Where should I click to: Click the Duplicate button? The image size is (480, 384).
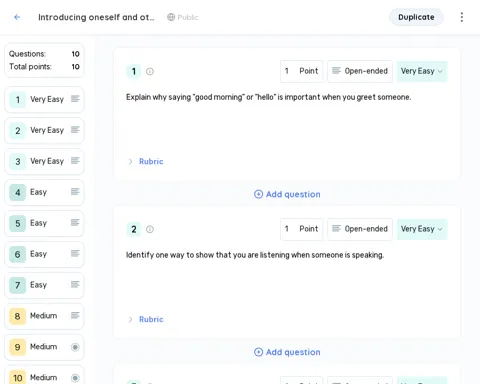coord(416,17)
